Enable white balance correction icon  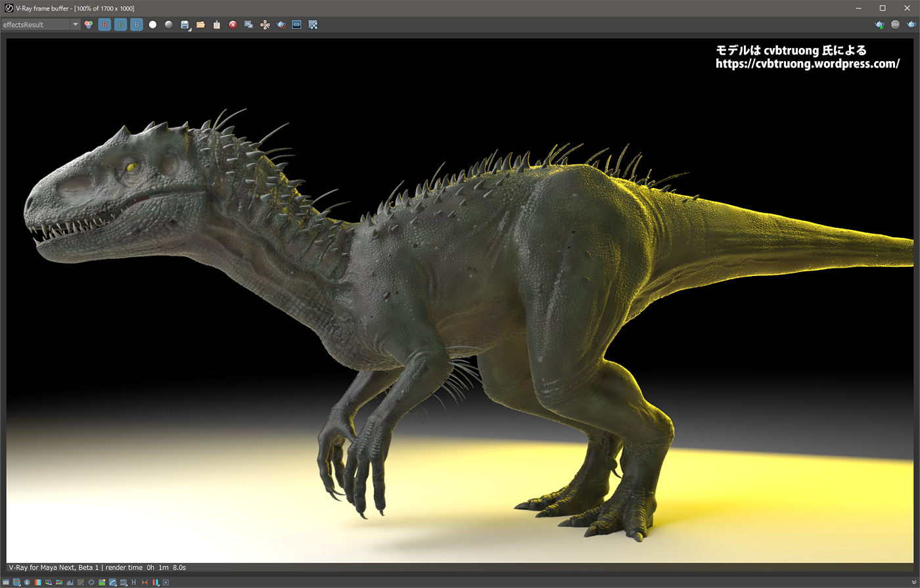[x=38, y=582]
